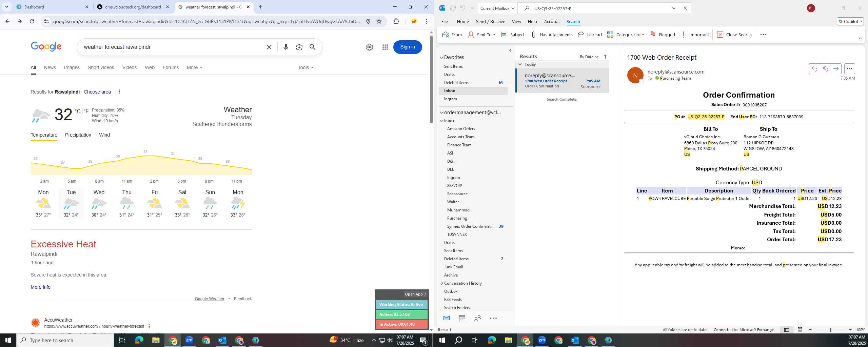Click the Outlook Forward arrow icon
The height and width of the screenshot is (347, 868).
(836, 69)
